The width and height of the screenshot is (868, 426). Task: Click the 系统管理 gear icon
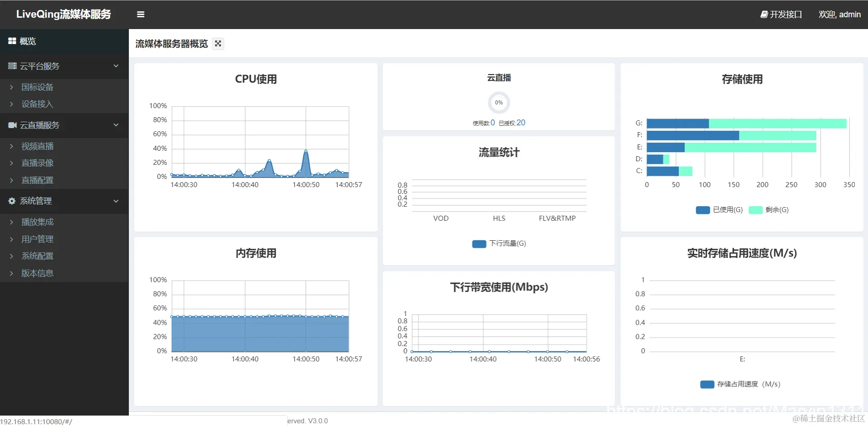pos(12,201)
